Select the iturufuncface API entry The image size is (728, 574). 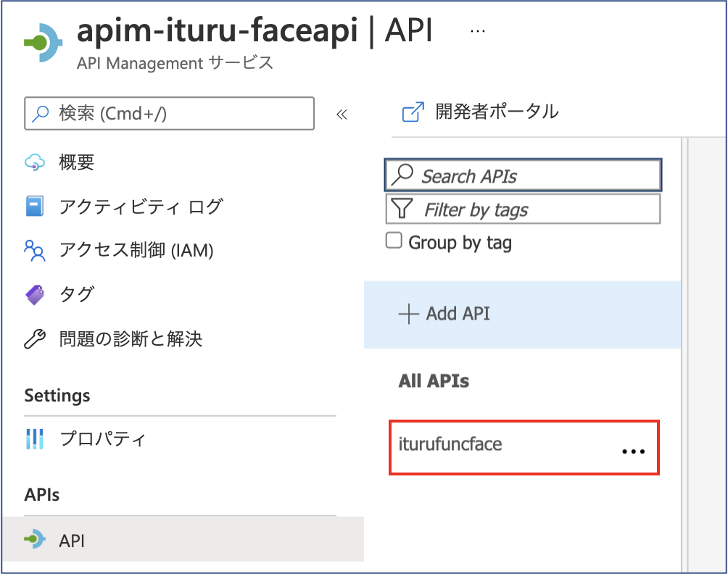[x=524, y=448]
